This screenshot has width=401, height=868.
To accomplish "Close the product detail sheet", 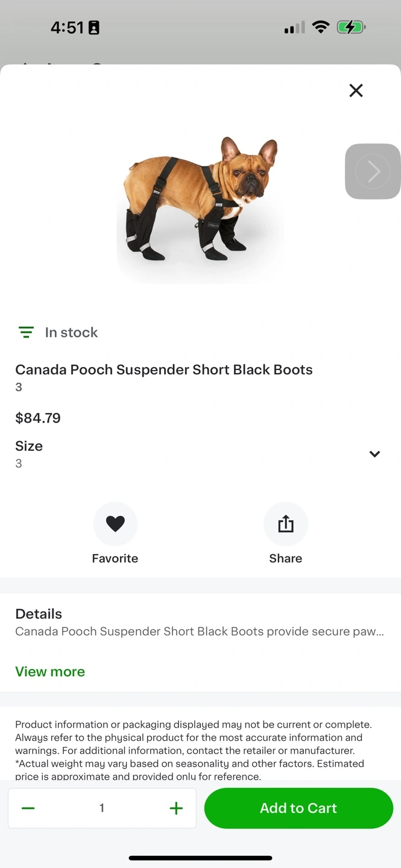I will click(x=356, y=90).
